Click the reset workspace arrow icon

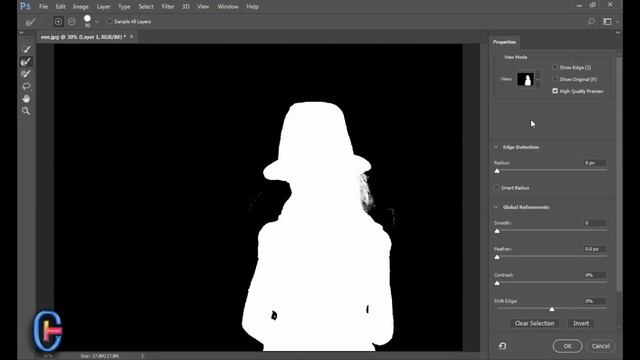pos(502,346)
